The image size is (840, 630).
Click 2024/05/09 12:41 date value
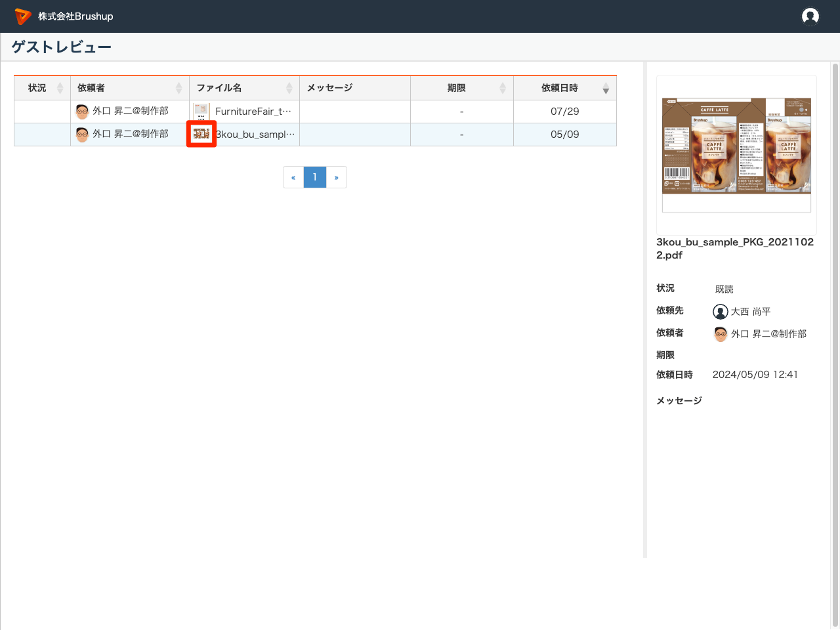pos(755,375)
